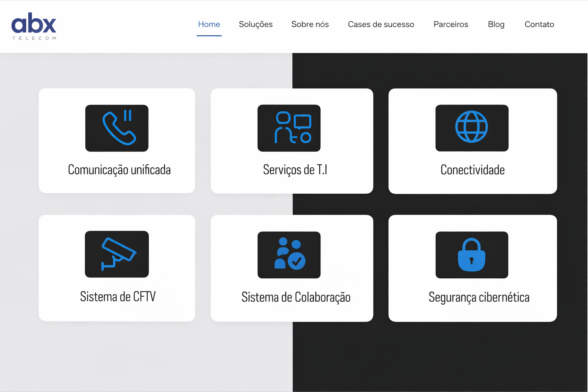Open the Parceiros page
588x392 pixels.
click(x=451, y=24)
